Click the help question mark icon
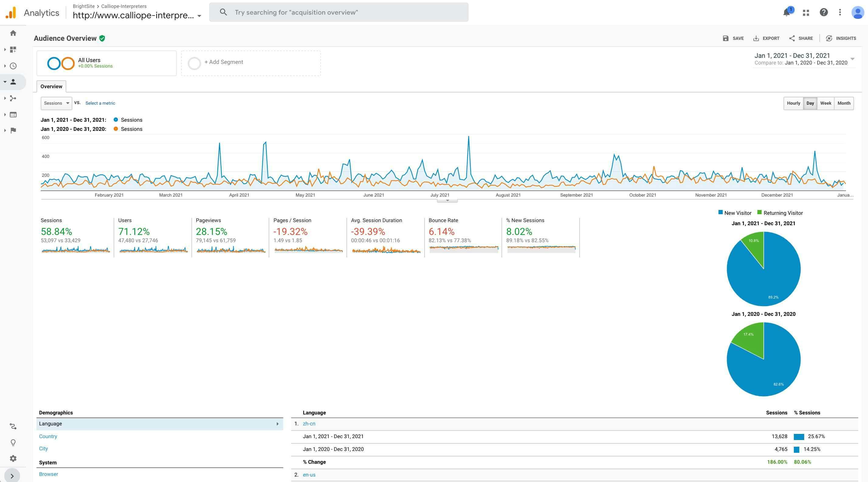Image resolution: width=868 pixels, height=482 pixels. tap(824, 12)
